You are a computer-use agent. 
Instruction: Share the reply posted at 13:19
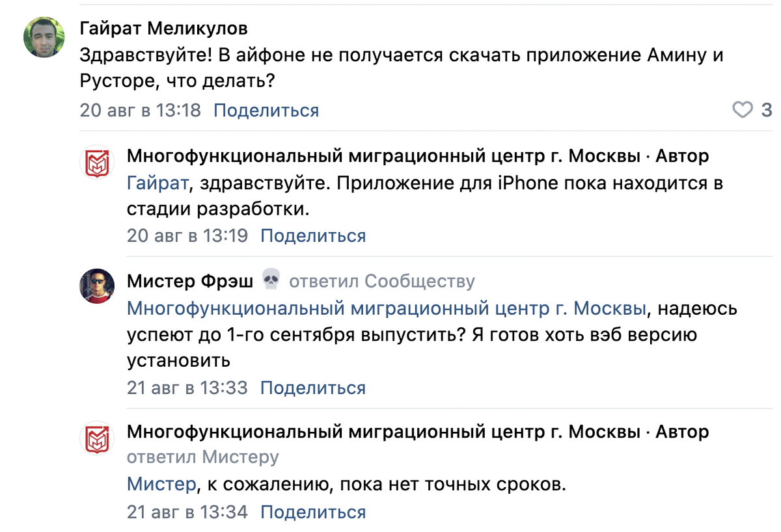(313, 235)
